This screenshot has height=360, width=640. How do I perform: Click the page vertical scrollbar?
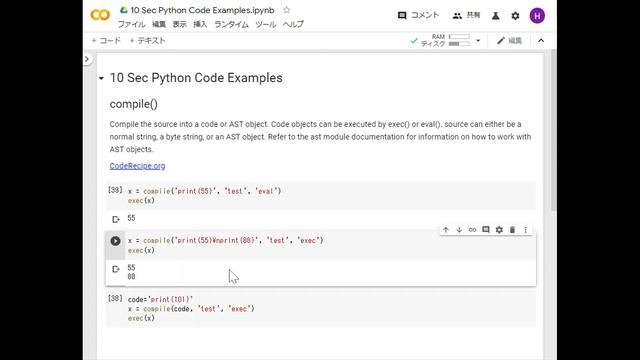553,131
